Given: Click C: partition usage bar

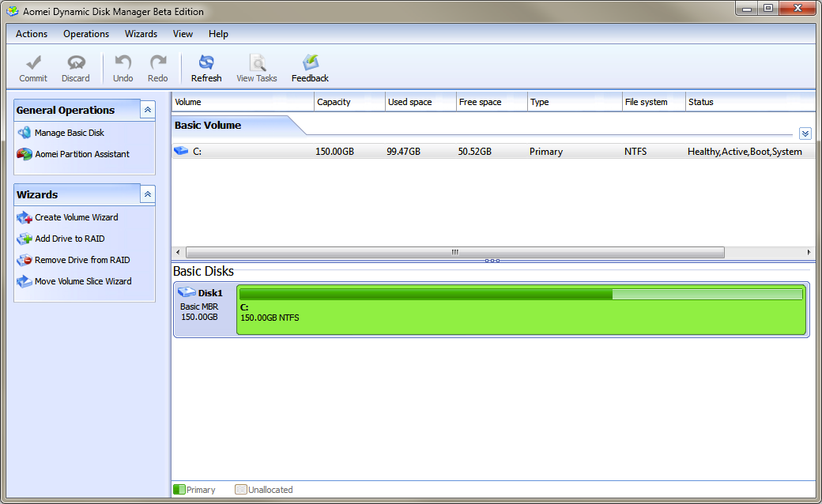Looking at the screenshot, I should tap(521, 295).
